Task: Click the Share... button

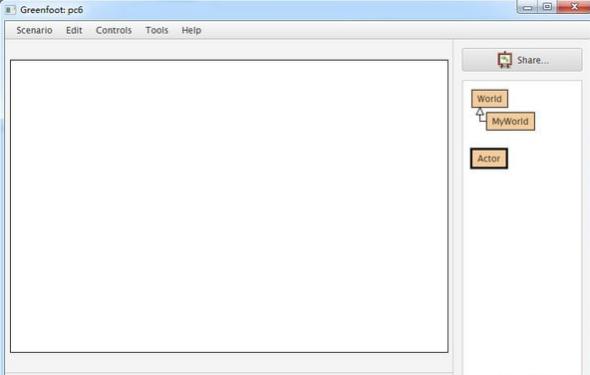Action: tap(522, 60)
